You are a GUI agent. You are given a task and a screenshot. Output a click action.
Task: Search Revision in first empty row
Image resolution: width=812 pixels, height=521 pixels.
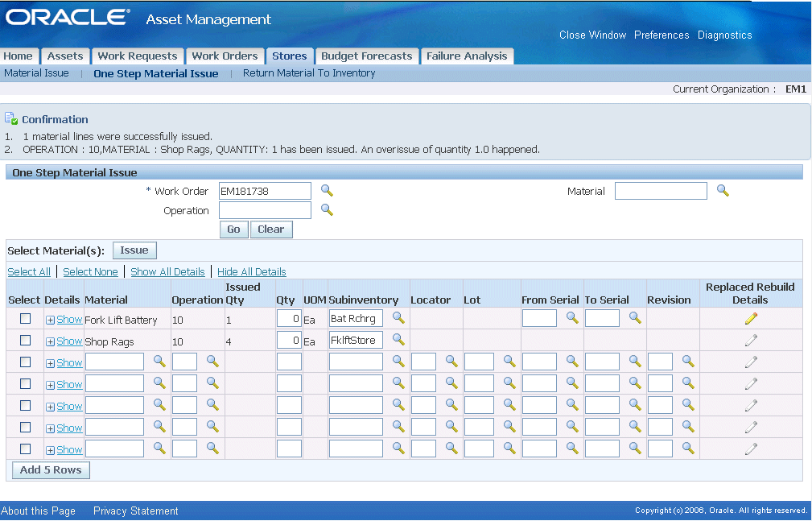click(x=688, y=361)
